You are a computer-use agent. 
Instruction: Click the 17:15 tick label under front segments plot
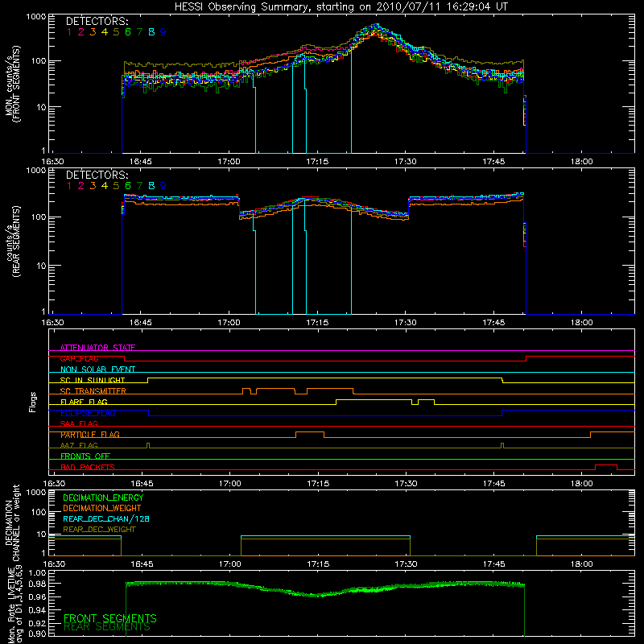tap(317, 162)
